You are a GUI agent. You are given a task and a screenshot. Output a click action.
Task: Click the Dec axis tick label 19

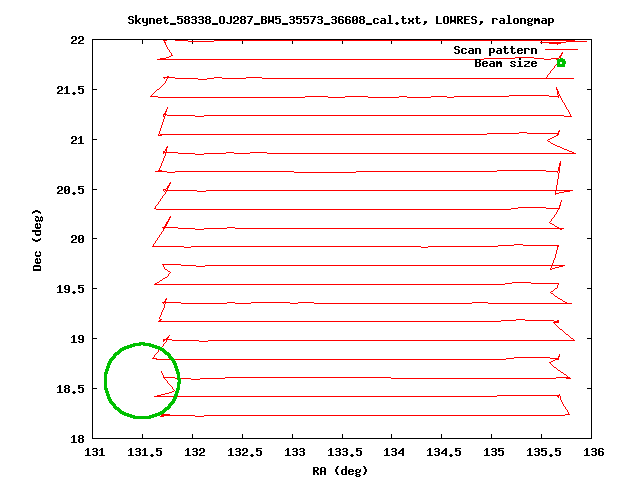(77, 339)
